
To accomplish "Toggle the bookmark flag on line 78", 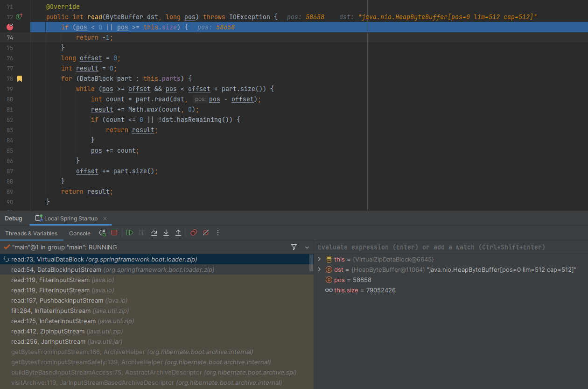I will point(19,78).
